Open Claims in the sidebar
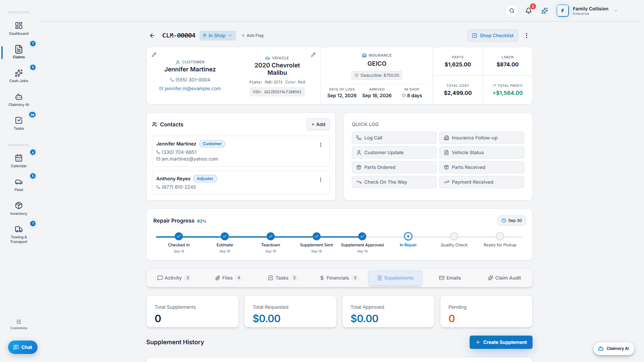This screenshot has height=362, width=644. click(19, 52)
